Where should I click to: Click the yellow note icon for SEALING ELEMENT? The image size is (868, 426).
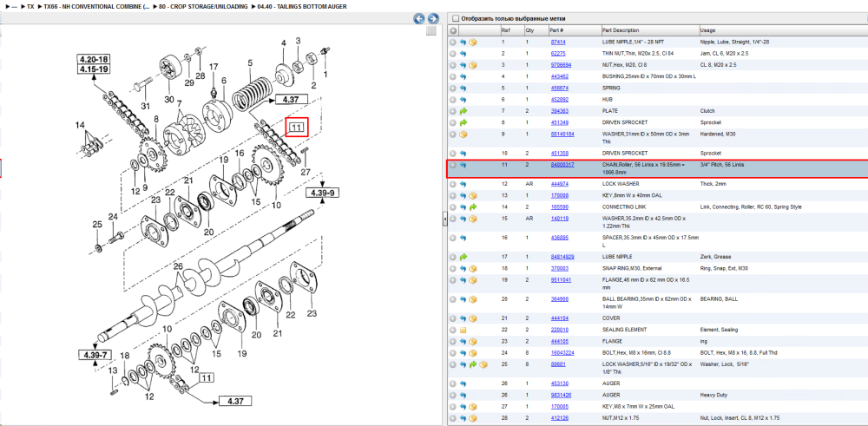[463, 330]
